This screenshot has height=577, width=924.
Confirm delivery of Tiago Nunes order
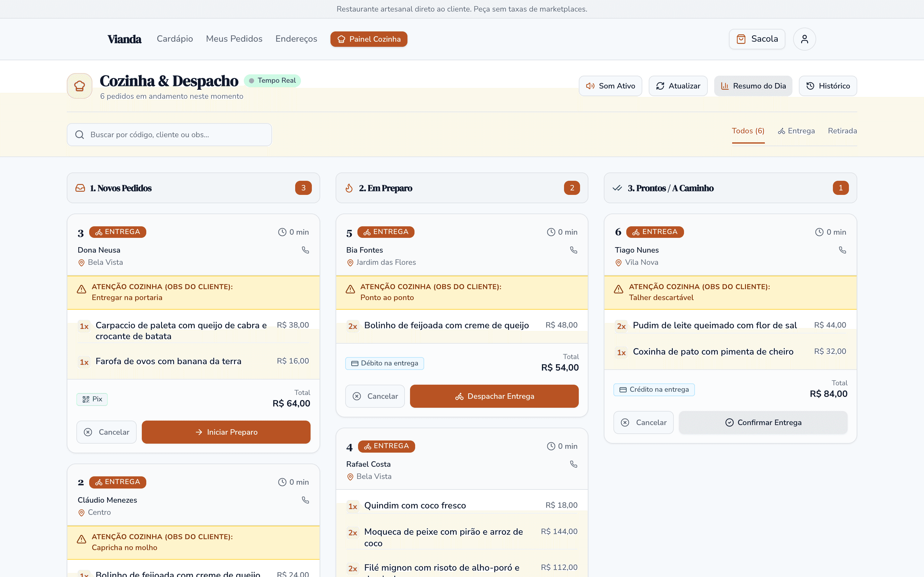tap(763, 422)
